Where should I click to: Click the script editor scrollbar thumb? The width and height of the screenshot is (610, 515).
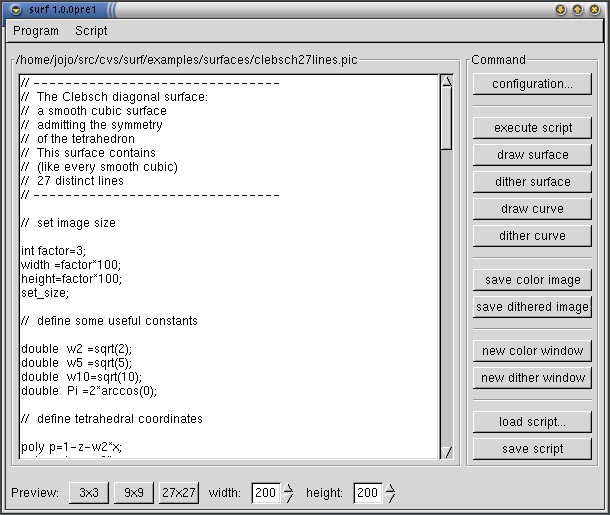[x=447, y=119]
